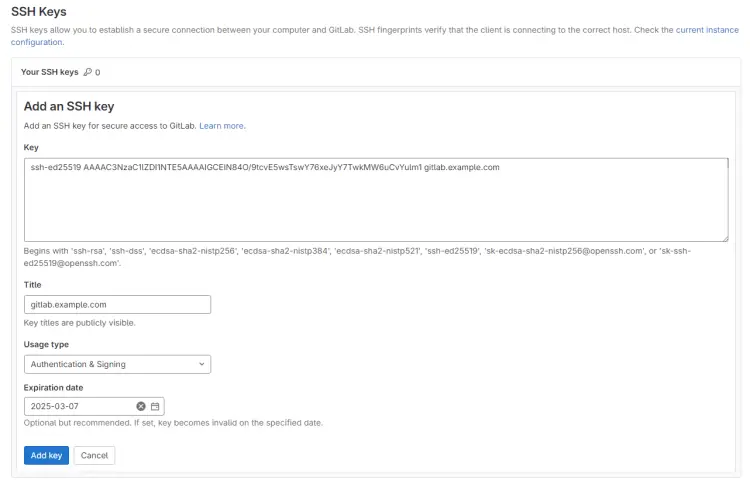Follow the current instance configuration link
The width and height of the screenshot is (750, 484).
708,30
